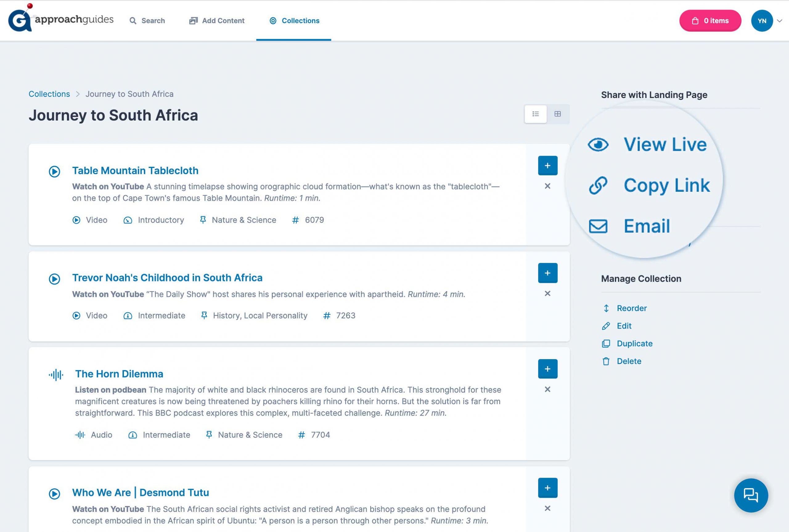Add Table Mountain Tablecloth with plus button
The height and width of the screenshot is (532, 789).
pos(547,166)
